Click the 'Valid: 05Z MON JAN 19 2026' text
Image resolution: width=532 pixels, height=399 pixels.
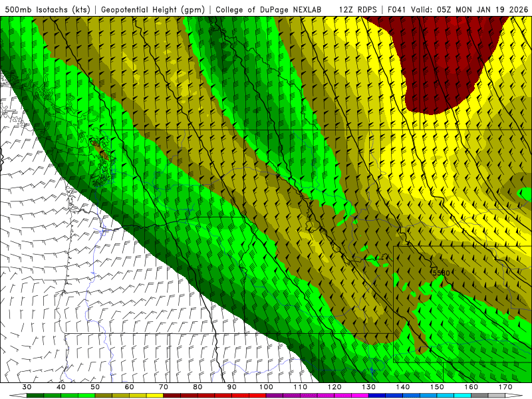tap(469, 9)
